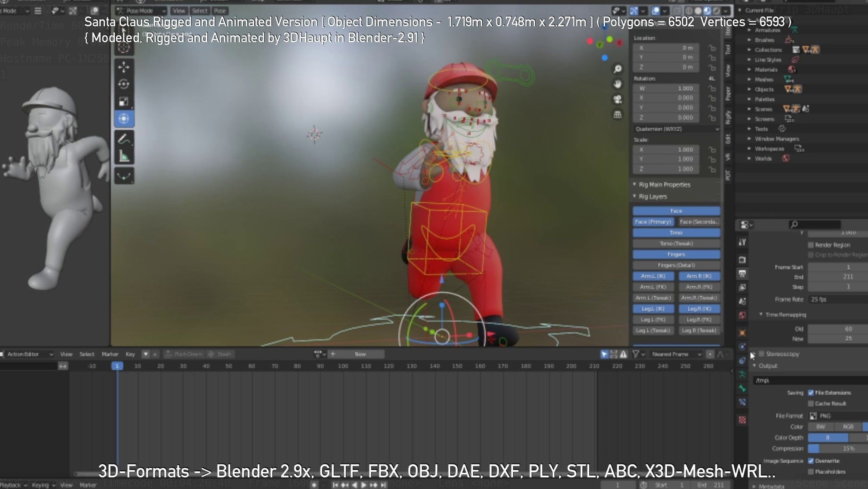Viewport: 868px width, 489px height.
Task: Open the Object properties tab icon
Action: (x=742, y=332)
